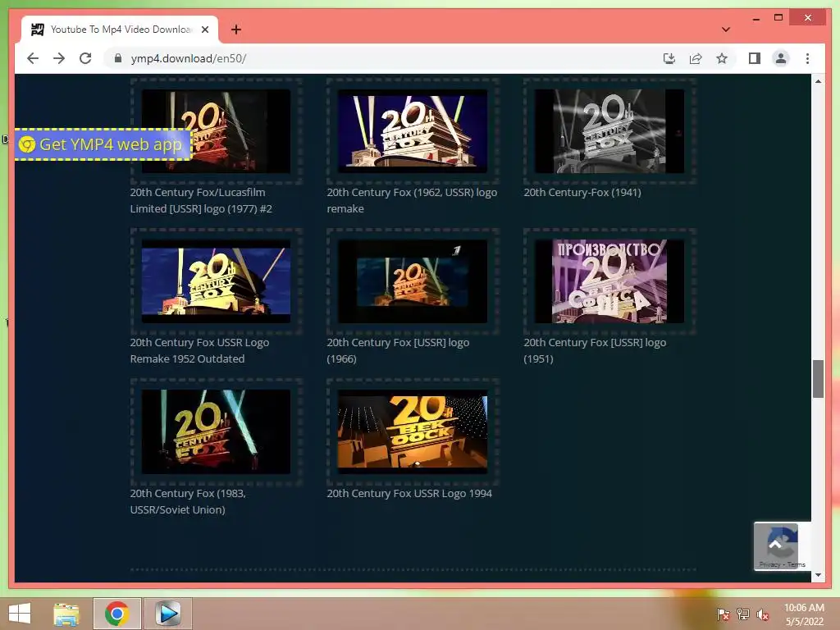Click the '20th Century Fox USSR Logo Remake 1952 Outdated' title
Screen dimensions: 840x630
(200, 350)
